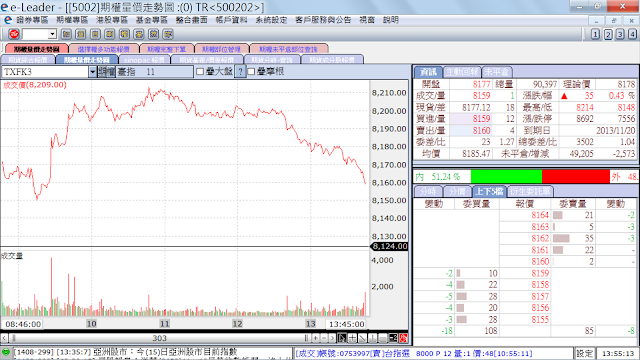
Task: Click the chart zoom in plus button
Action: tap(316, 338)
